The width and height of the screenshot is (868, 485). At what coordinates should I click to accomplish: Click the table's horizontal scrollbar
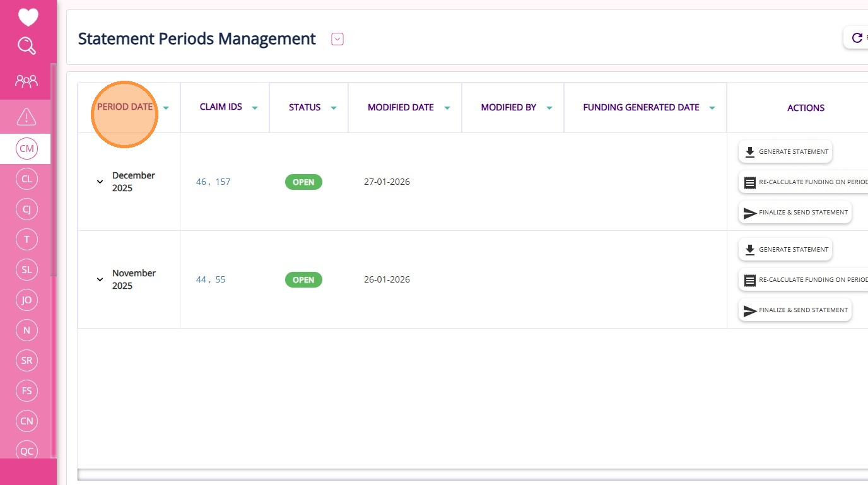[x=472, y=474]
